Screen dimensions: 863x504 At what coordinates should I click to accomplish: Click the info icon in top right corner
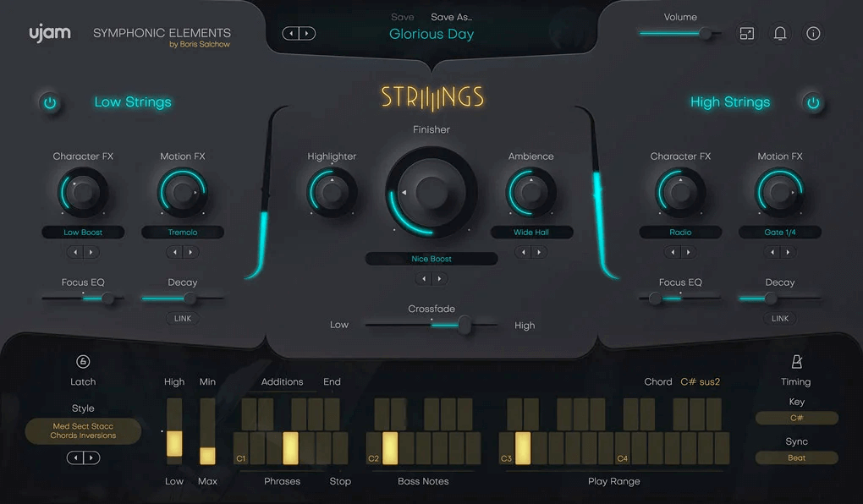812,34
